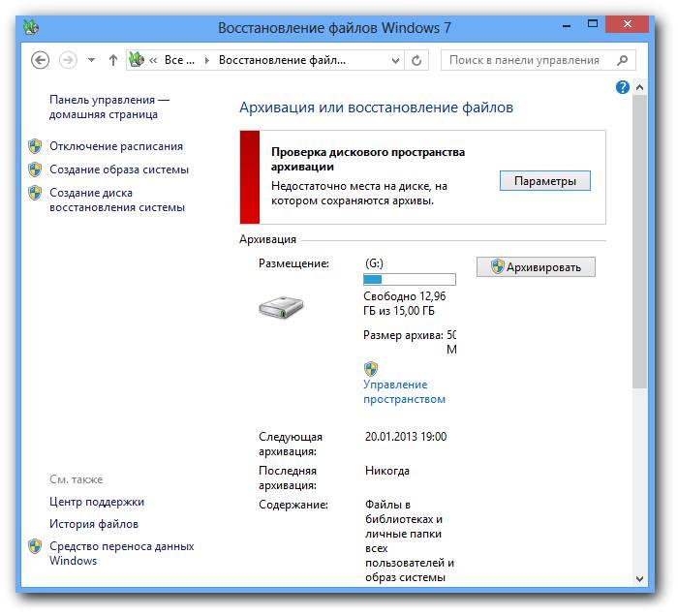Screen dimensions: 678x616
Task: Click the address bar control panel icon
Action: point(137,60)
